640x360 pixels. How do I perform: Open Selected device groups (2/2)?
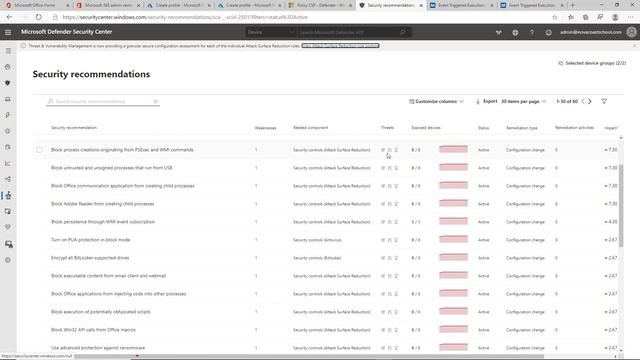point(592,63)
